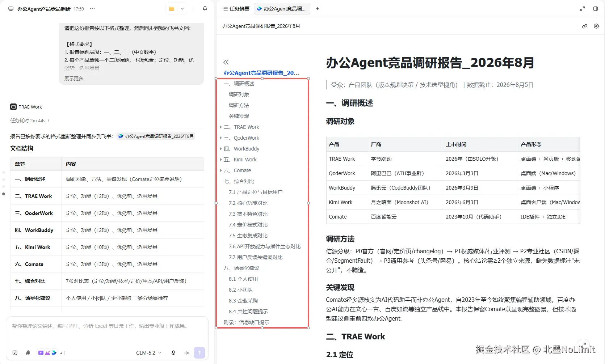Viewport: 605px width, 364px height.
Task: Click document file name 办公Agent竞品调研报告_2026年8月 header
Action: 261,26
